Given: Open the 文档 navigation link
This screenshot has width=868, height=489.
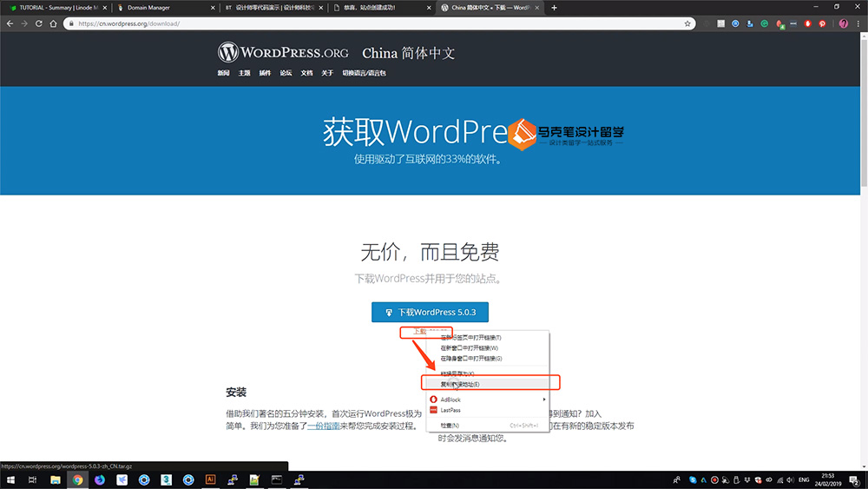Looking at the screenshot, I should (306, 73).
